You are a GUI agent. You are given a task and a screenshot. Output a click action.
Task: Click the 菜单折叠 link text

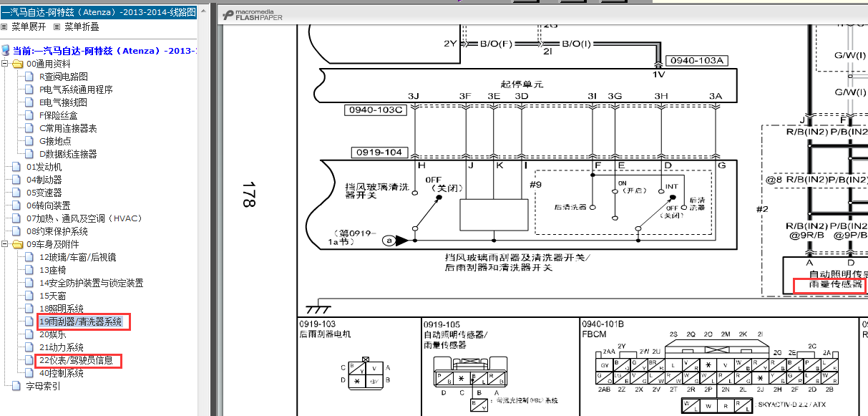82,26
